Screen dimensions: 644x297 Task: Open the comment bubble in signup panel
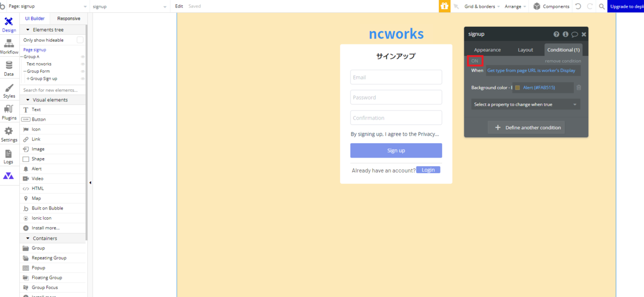pos(574,34)
